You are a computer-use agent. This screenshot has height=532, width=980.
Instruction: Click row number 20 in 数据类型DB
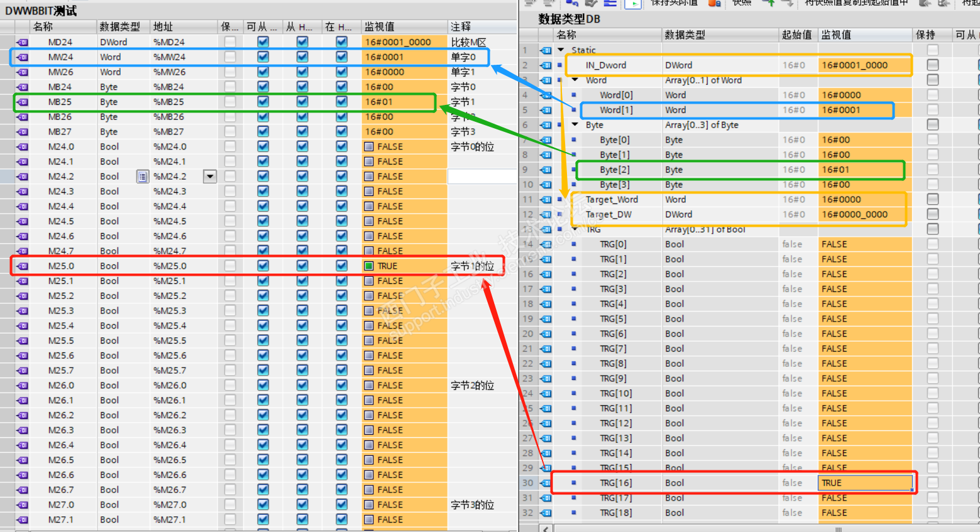click(x=527, y=334)
